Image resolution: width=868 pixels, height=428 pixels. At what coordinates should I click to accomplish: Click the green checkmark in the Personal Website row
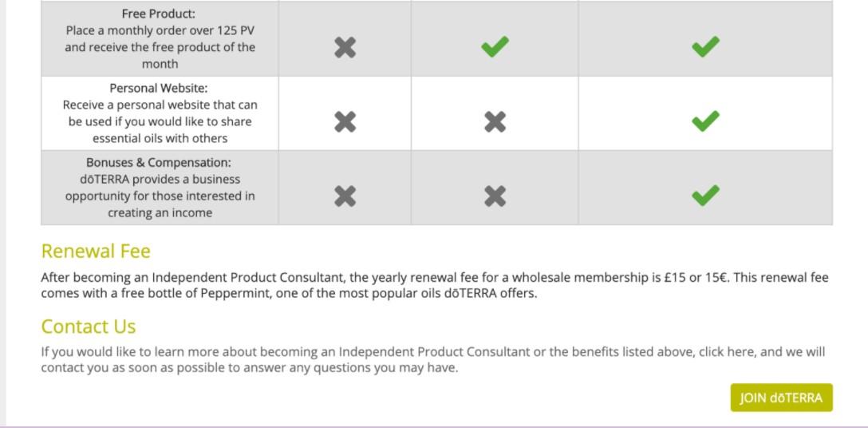click(705, 121)
